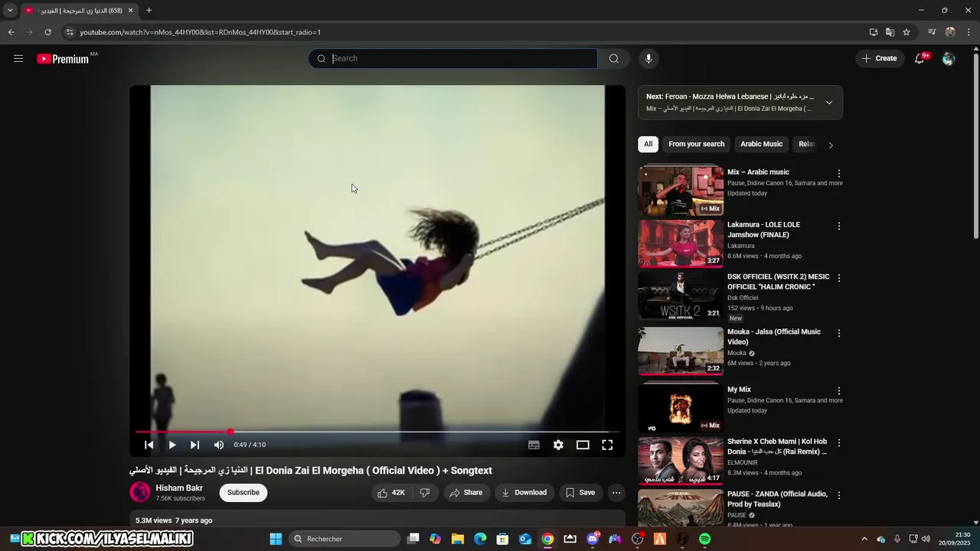Screen dimensions: 980x551
Task: Select the All filter chip
Action: [648, 144]
